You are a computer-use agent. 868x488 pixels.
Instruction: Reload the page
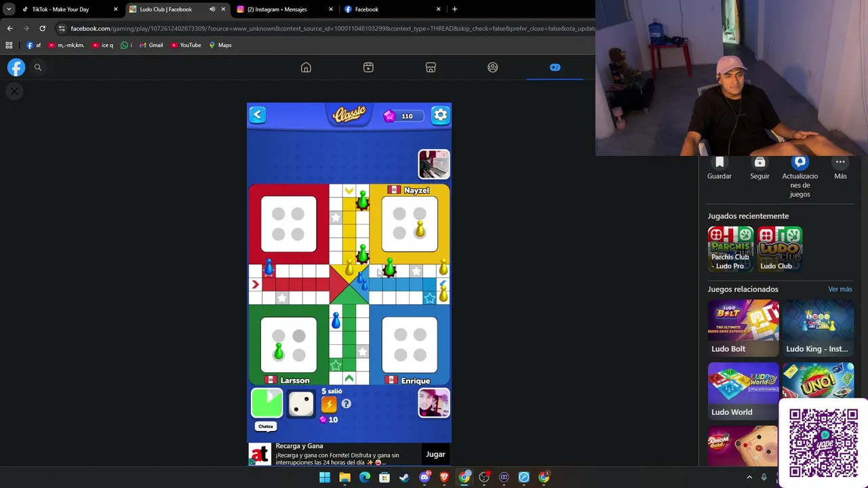point(42,28)
